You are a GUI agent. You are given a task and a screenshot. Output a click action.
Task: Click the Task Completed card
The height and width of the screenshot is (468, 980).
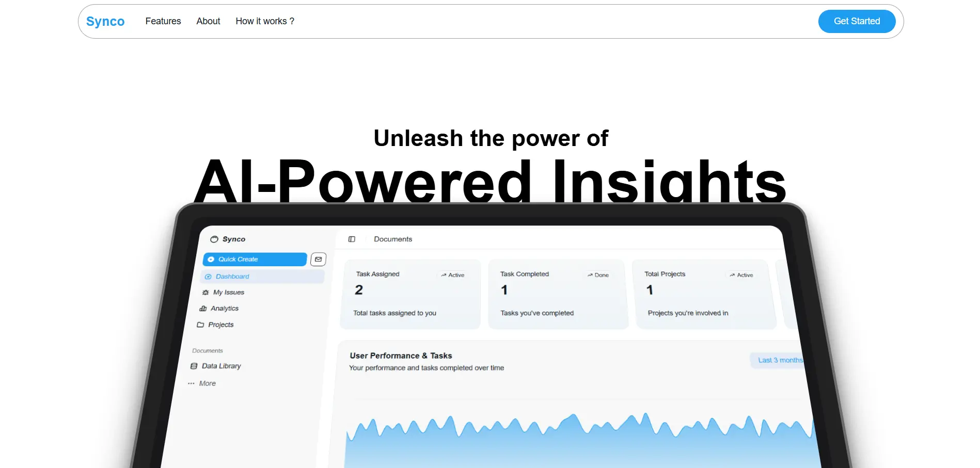point(558,294)
